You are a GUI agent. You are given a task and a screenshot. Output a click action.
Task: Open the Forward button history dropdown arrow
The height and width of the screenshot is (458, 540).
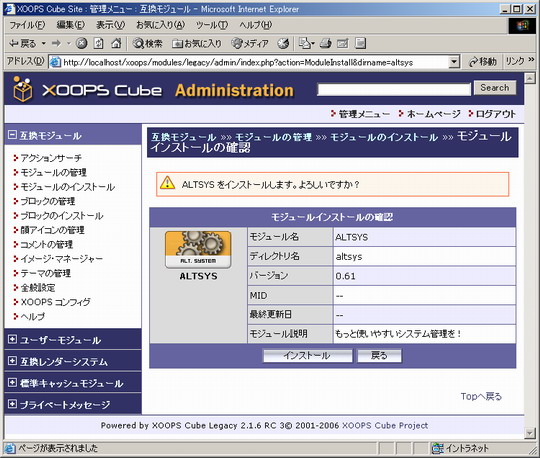pyautogui.click(x=69, y=43)
